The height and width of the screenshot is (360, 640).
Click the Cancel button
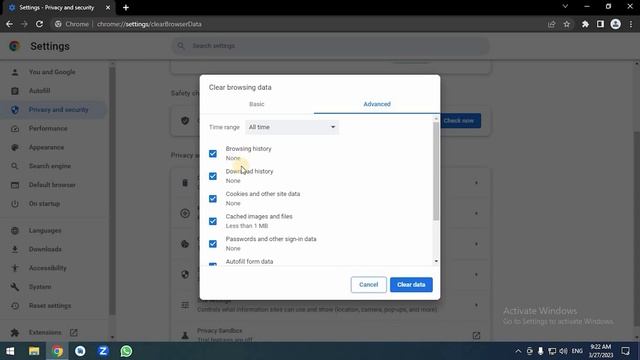point(368,284)
